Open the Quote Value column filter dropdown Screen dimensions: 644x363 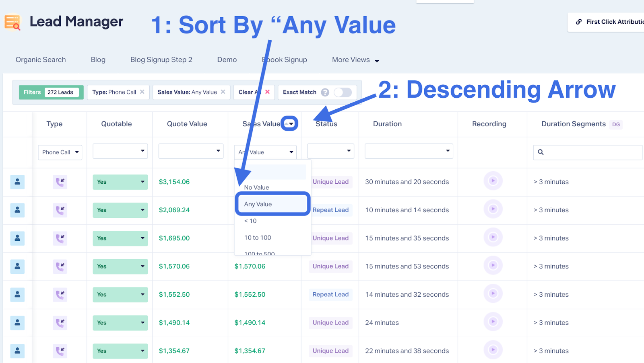click(x=191, y=151)
